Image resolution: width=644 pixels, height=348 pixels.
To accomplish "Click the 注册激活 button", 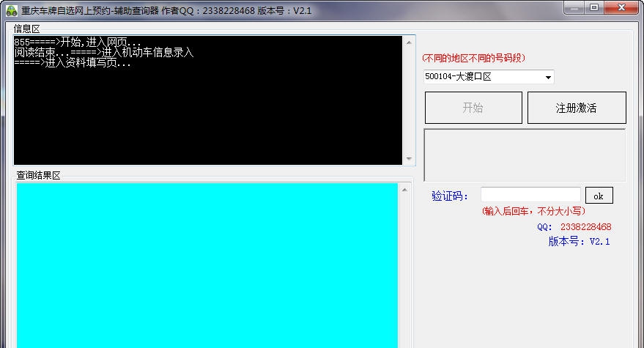I will pos(577,108).
